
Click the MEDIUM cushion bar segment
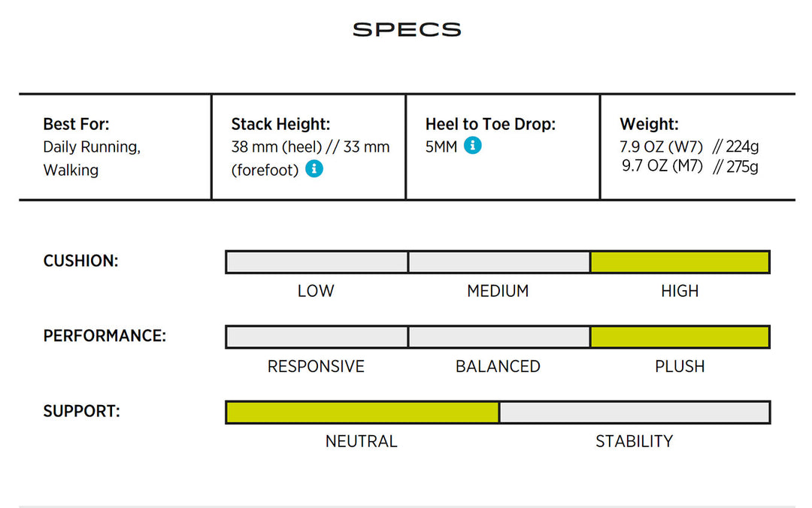click(x=498, y=262)
